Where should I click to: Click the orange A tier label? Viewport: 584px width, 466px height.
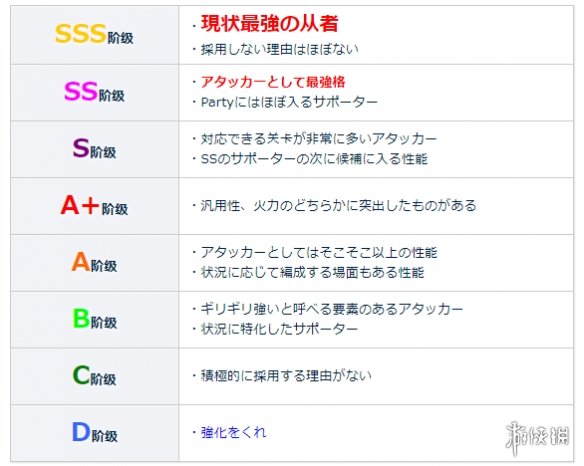[x=94, y=262]
